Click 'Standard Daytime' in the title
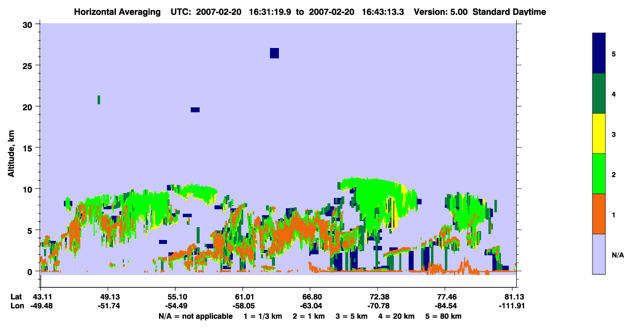The image size is (644, 330). pos(509,12)
